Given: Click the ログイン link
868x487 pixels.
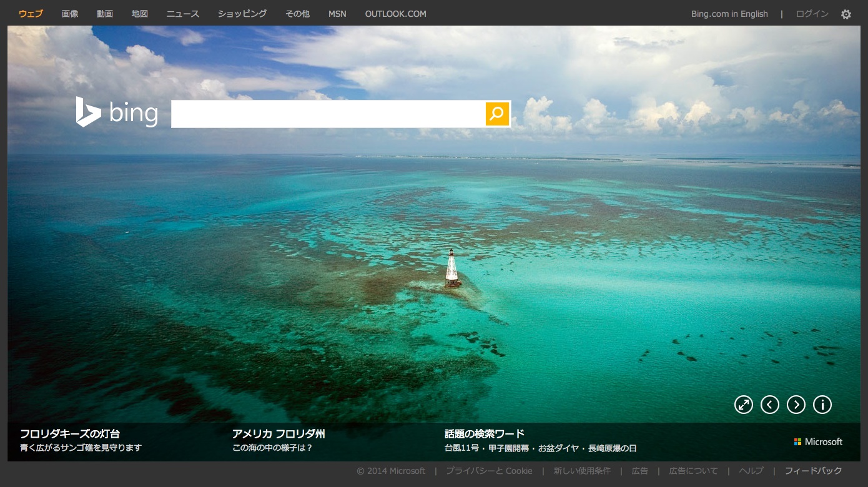Looking at the screenshot, I should coord(812,14).
